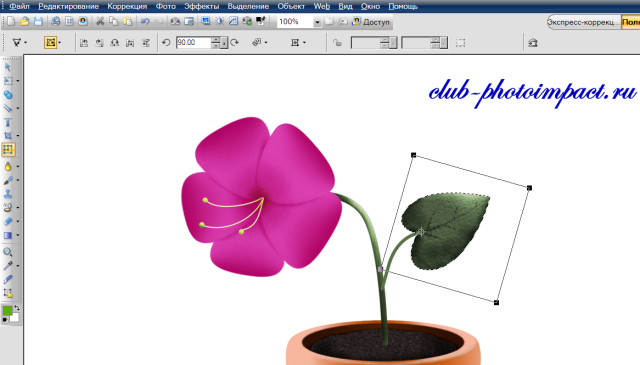Image resolution: width=640 pixels, height=365 pixels.
Task: Click the Save floppy disk icon
Action: [38, 21]
